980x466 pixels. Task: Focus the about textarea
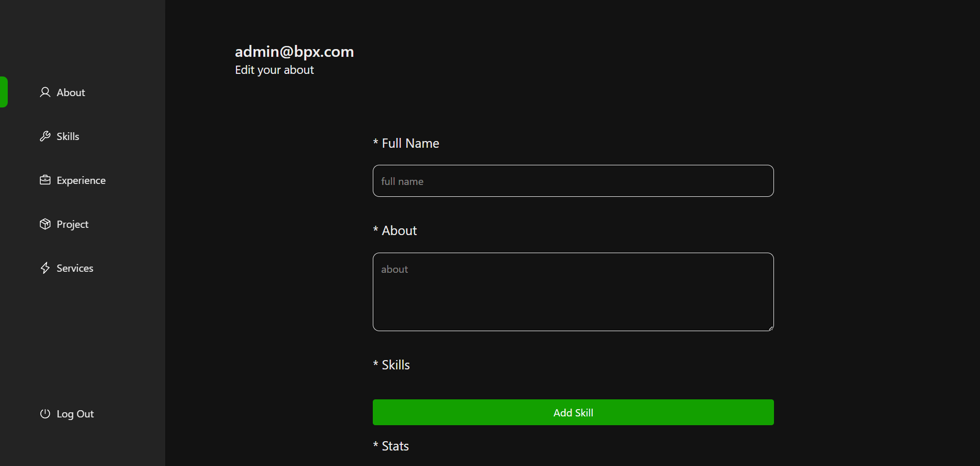573,292
